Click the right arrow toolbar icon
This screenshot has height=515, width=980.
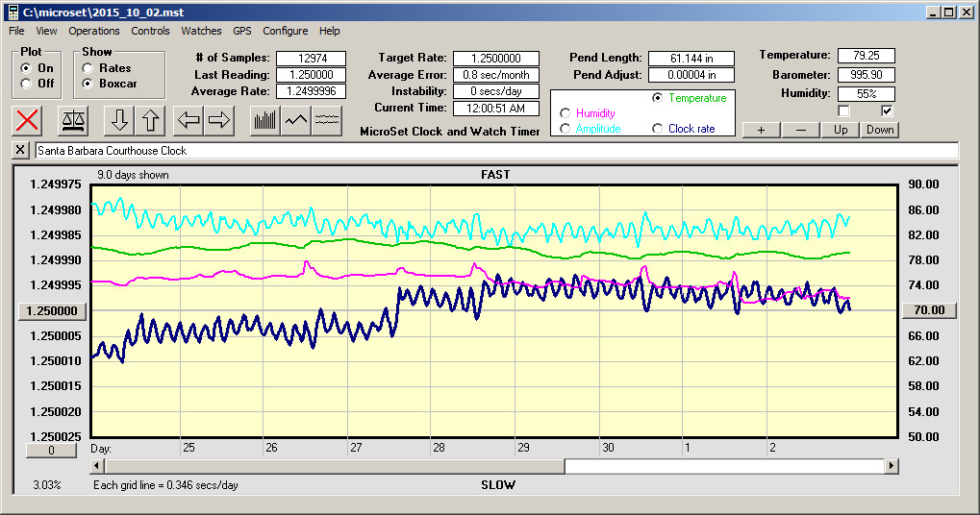pyautogui.click(x=219, y=120)
